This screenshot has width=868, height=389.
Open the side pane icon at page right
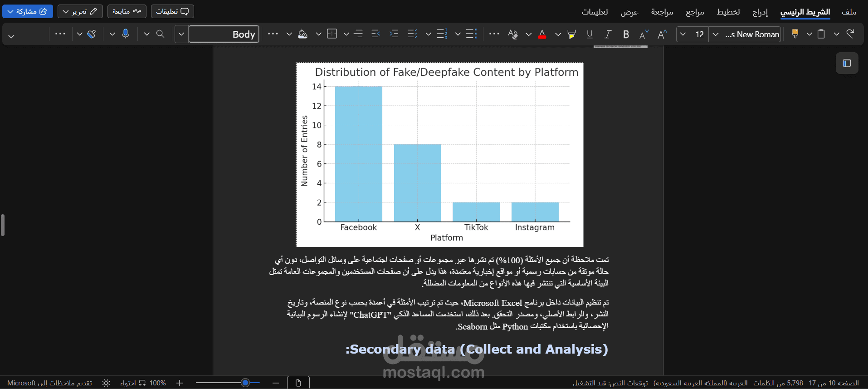click(847, 63)
